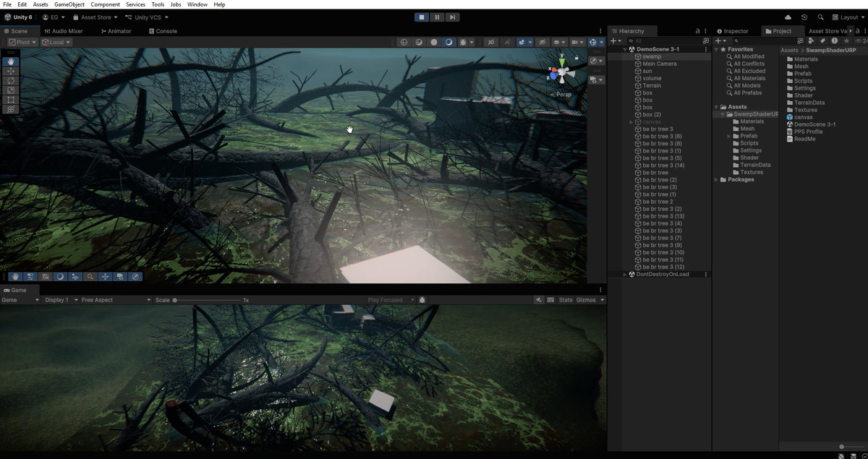Open Scene camera settings dropdown
The width and height of the screenshot is (868, 459).
[578, 42]
